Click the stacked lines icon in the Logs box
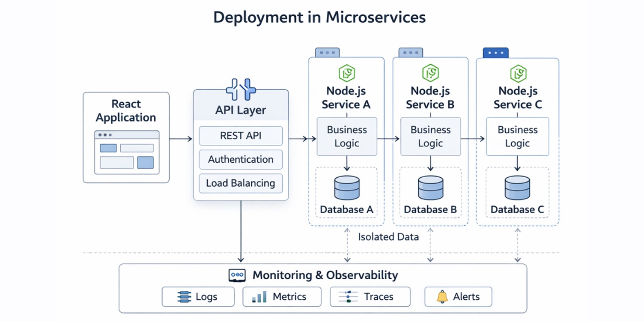 (x=184, y=296)
